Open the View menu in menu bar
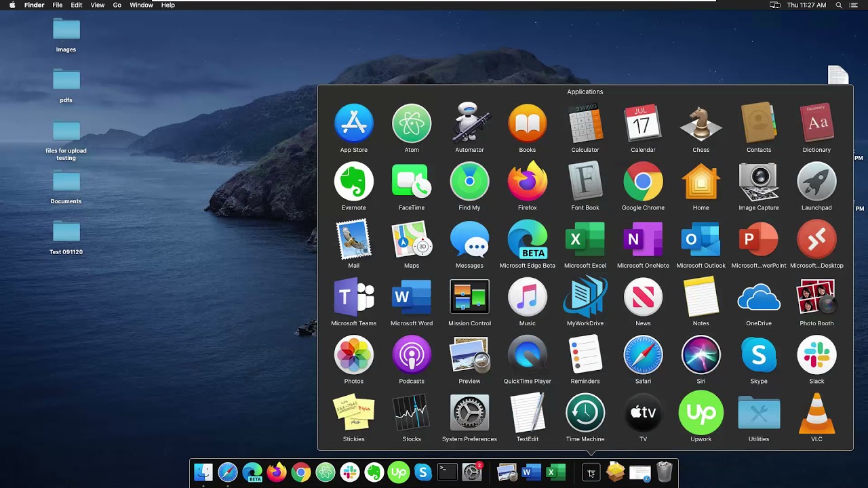868x488 pixels. tap(98, 5)
